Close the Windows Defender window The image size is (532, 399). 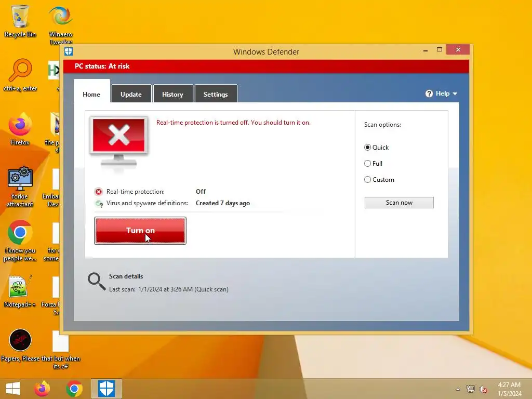pyautogui.click(x=458, y=50)
